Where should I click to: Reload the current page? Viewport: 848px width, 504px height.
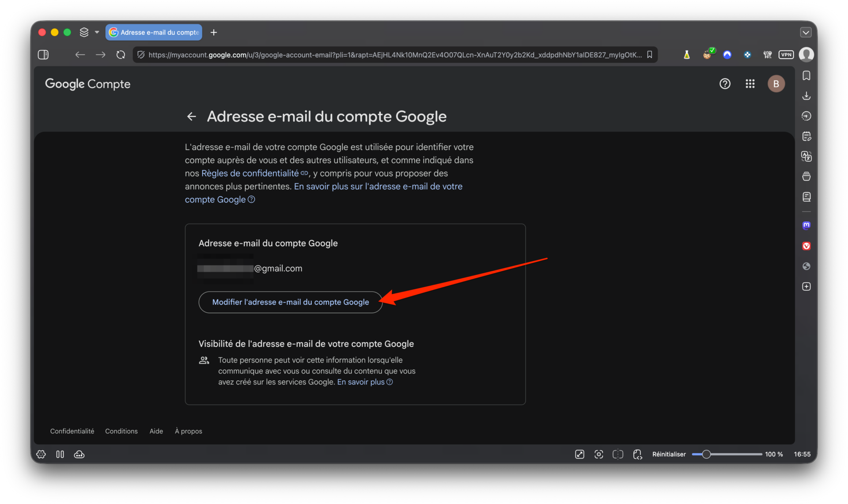(x=121, y=55)
